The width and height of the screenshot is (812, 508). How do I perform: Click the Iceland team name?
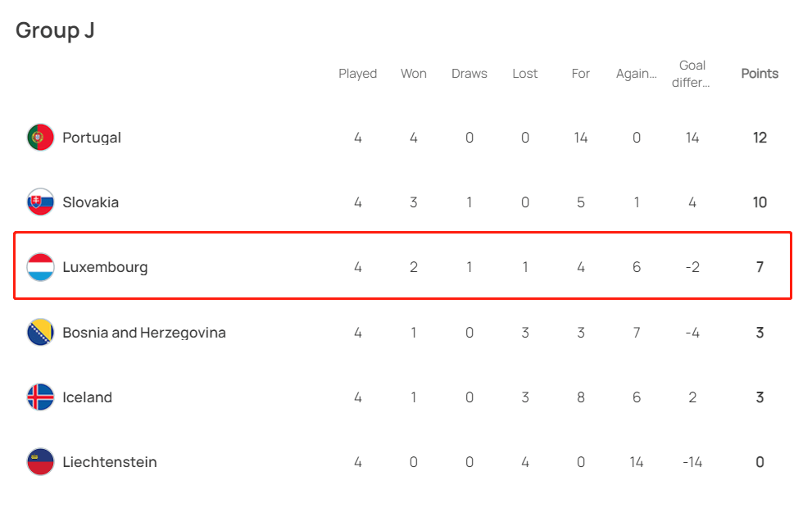click(x=87, y=397)
